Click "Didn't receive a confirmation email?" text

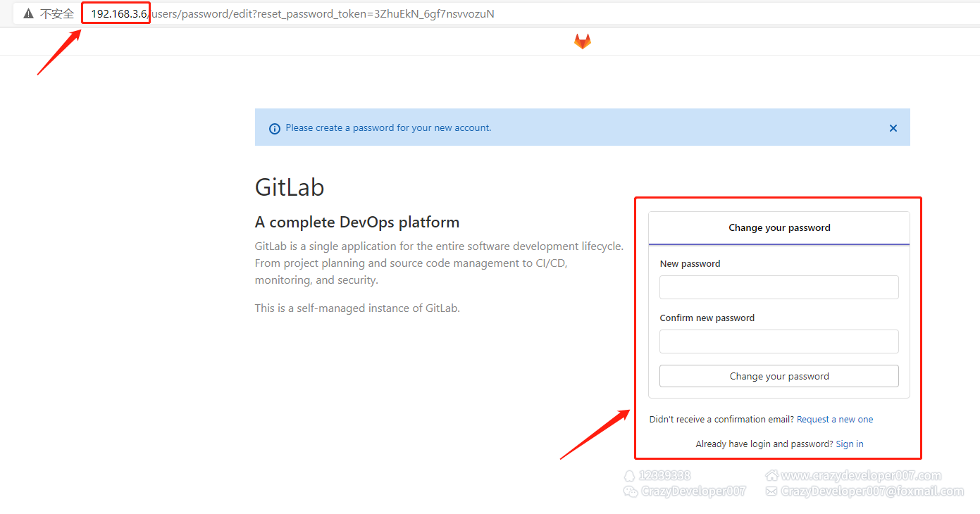click(721, 420)
